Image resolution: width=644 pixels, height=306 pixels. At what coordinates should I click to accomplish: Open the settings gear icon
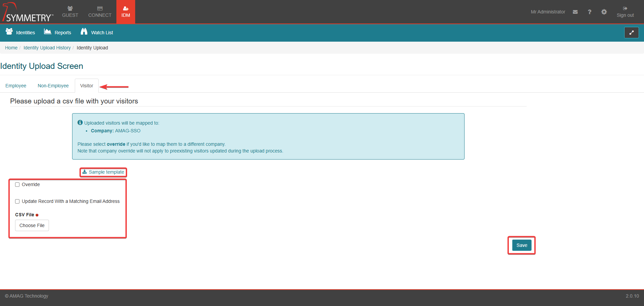(604, 12)
